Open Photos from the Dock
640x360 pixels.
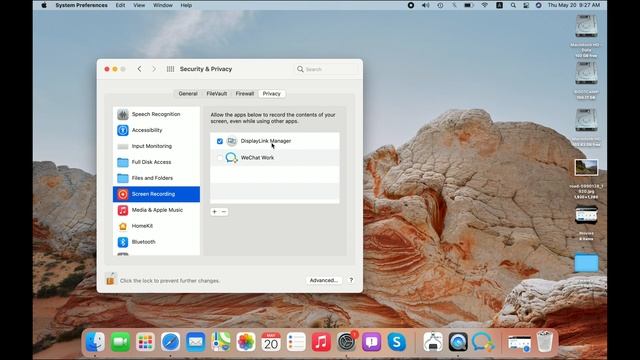tap(246, 341)
